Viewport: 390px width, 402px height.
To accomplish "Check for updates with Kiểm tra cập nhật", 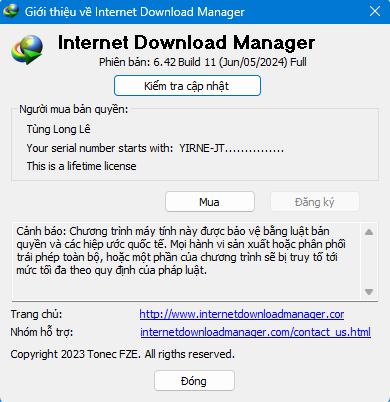I will click(x=187, y=86).
